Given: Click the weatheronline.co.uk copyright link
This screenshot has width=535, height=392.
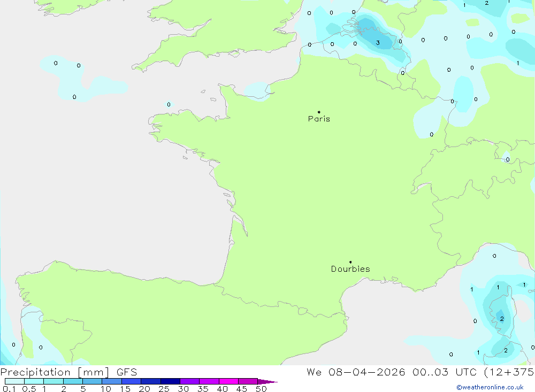Looking at the screenshot, I should pyautogui.click(x=490, y=387).
